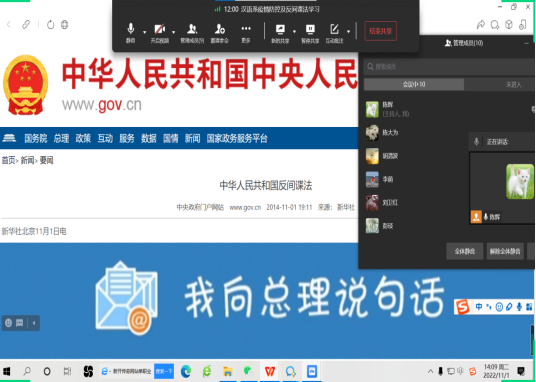Click the Mute All button
Image resolution: width=536 pixels, height=382 pixels.
pyautogui.click(x=465, y=251)
